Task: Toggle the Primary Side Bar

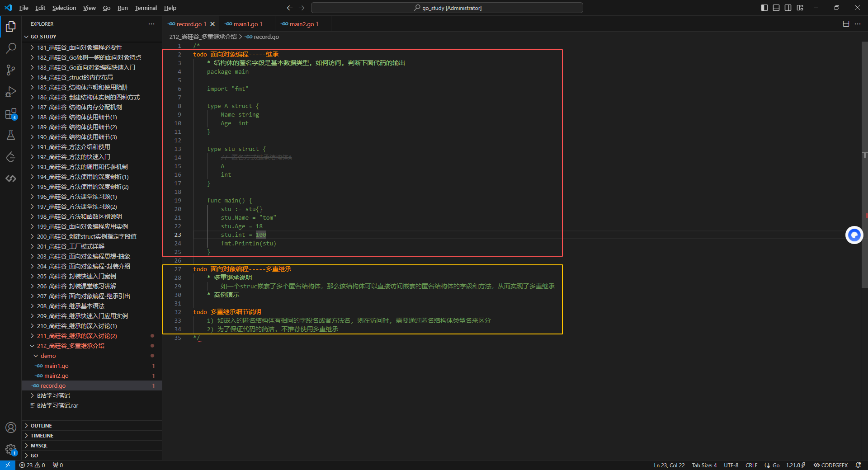Action: tap(764, 8)
